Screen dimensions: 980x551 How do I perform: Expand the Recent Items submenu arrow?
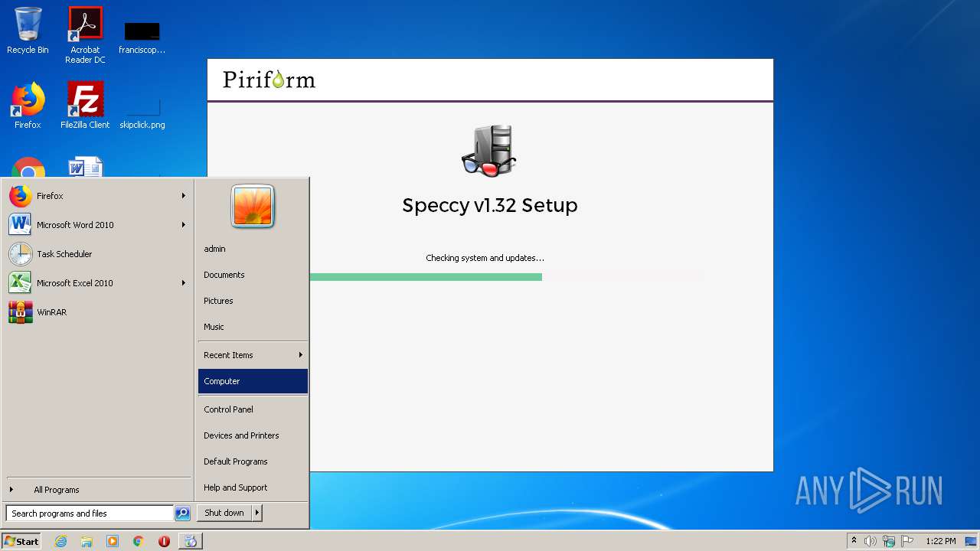pos(301,355)
